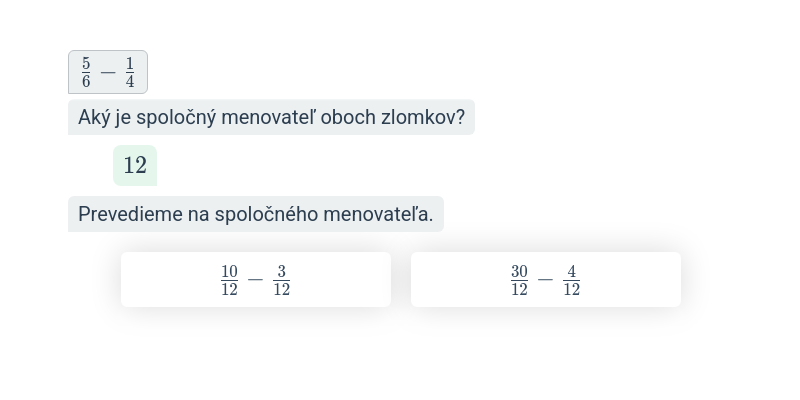Choose the answer 10/12 − 3/12

click(x=255, y=280)
